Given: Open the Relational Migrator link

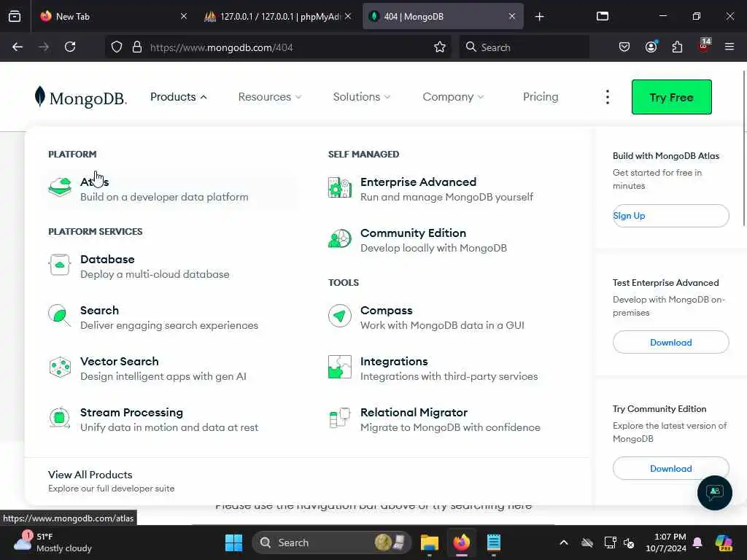Looking at the screenshot, I should click(414, 413).
